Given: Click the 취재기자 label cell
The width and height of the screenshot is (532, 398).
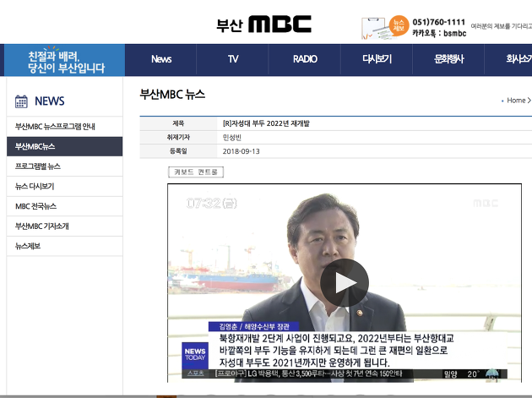Looking at the screenshot, I should click(x=178, y=138).
